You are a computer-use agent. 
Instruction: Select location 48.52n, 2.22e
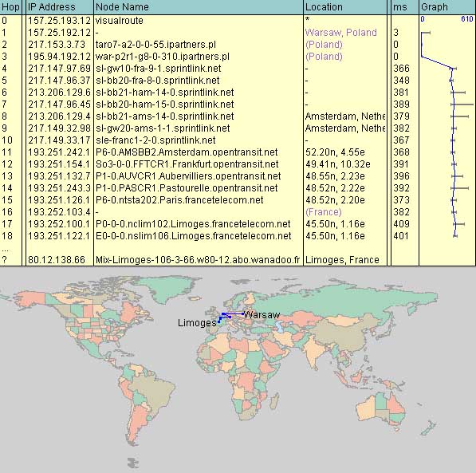click(335, 188)
